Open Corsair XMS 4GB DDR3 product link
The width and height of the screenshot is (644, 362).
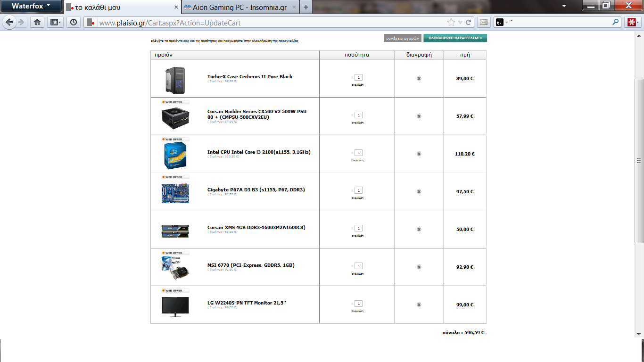[x=256, y=227]
